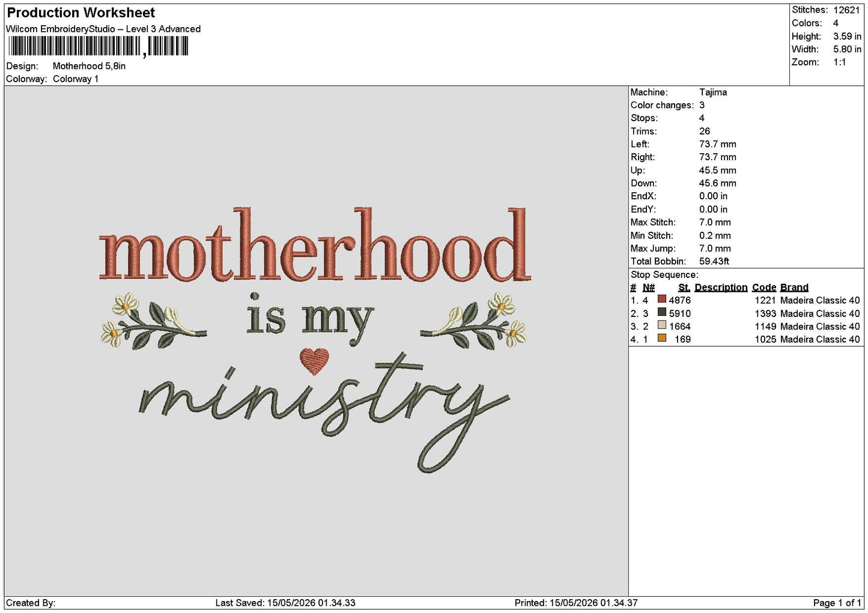This screenshot has width=868, height=613.
Task: Click stitch count 169 in stop sequence
Action: (683, 339)
